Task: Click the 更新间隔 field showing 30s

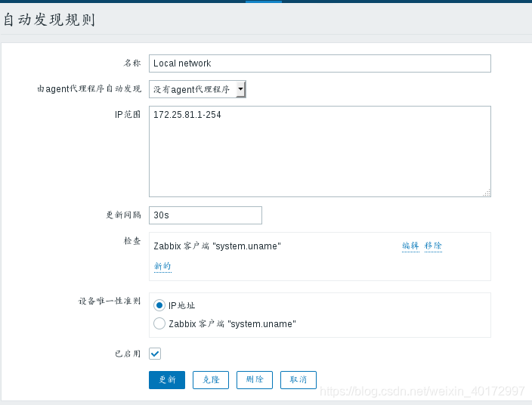Action: point(206,215)
